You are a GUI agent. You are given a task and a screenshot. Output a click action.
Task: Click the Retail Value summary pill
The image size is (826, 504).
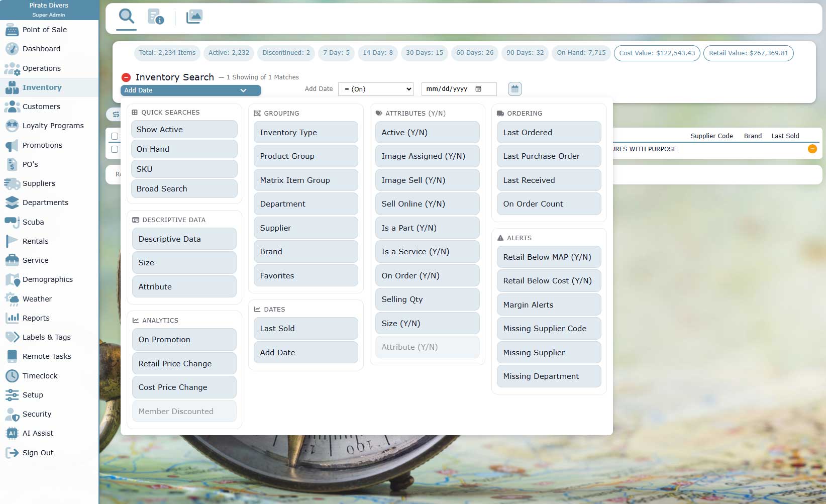pos(749,53)
